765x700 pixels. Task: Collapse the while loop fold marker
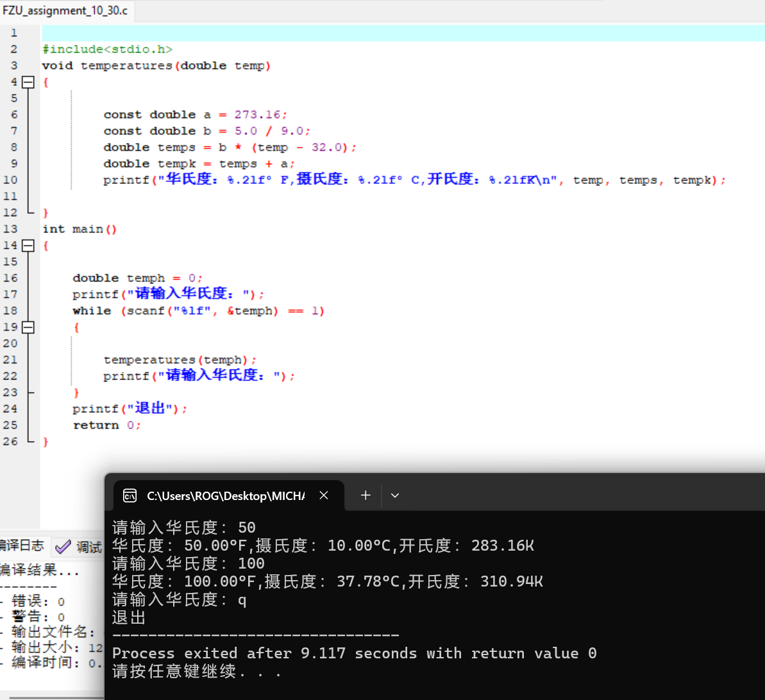click(28, 328)
